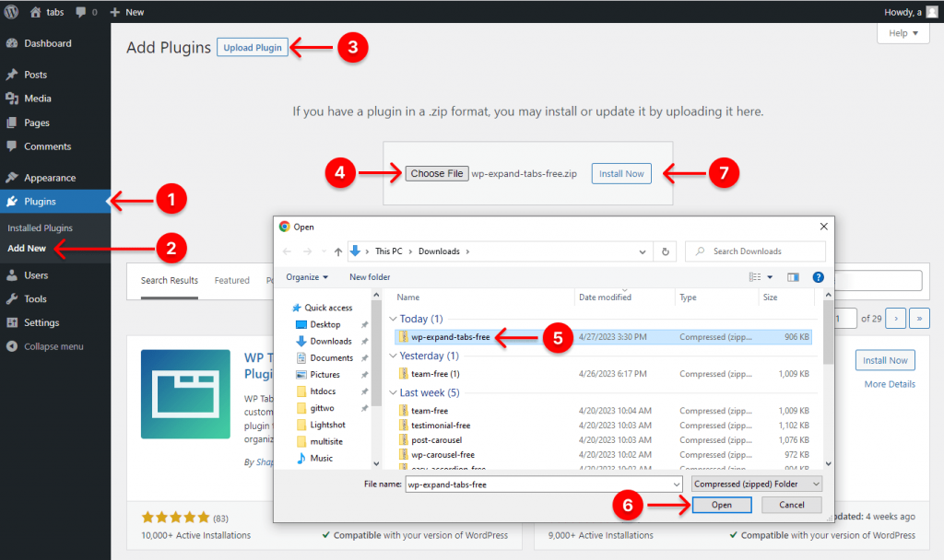Screen dimensions: 944x560
Task: Expand the address bar history dropdown
Action: [643, 251]
